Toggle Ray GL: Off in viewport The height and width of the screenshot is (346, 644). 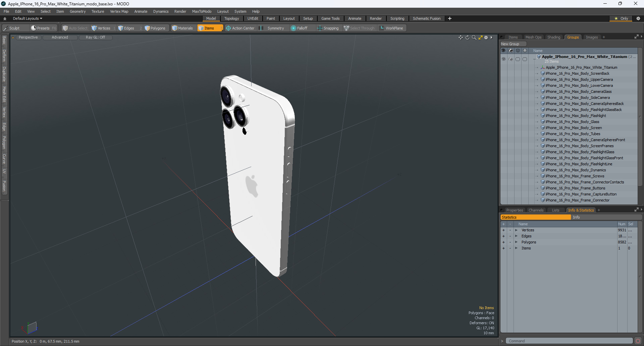coord(95,38)
